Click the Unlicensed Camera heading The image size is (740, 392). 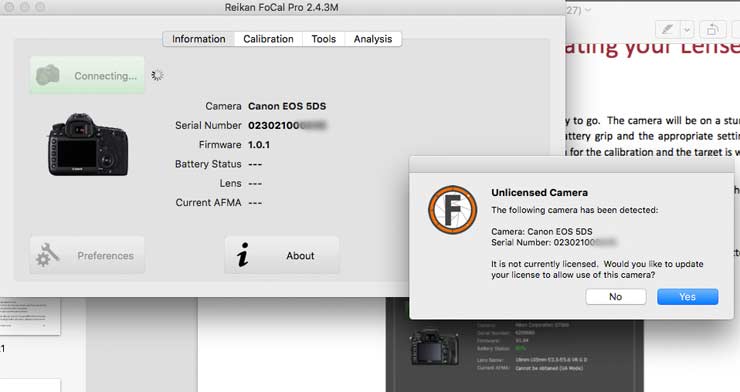pos(539,192)
